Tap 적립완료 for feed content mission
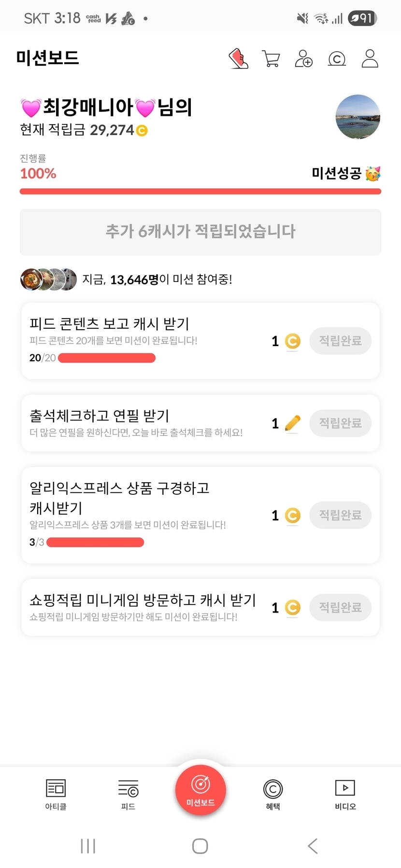This screenshot has height=868, width=401. click(x=340, y=341)
